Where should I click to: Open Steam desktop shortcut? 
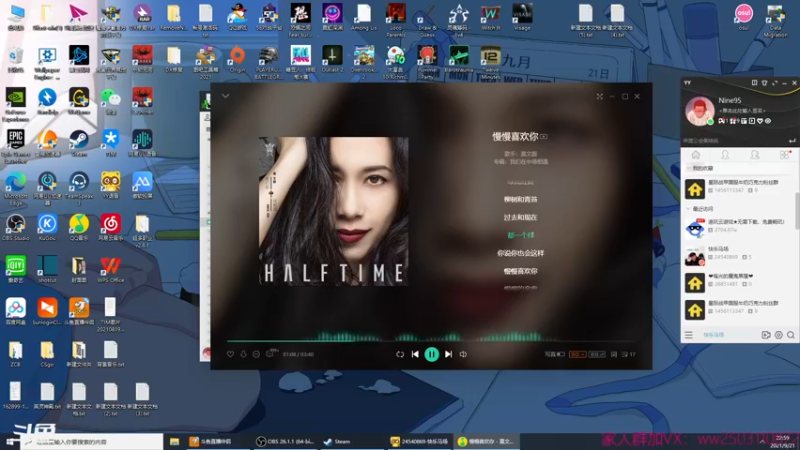tap(79, 143)
